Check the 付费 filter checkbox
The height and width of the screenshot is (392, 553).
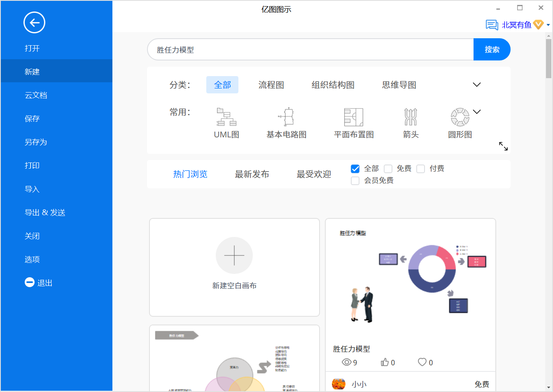(x=420, y=169)
